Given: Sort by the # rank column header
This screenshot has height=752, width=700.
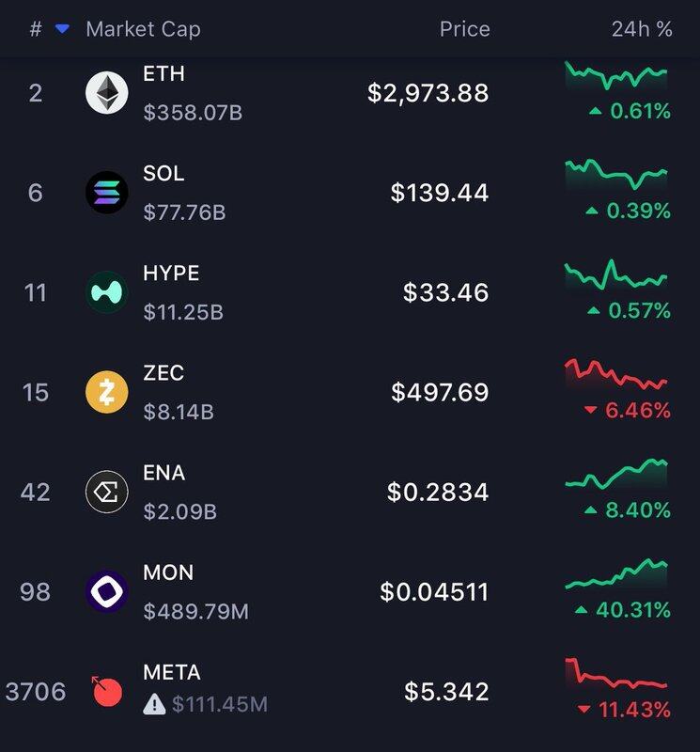Looking at the screenshot, I should 36,29.
